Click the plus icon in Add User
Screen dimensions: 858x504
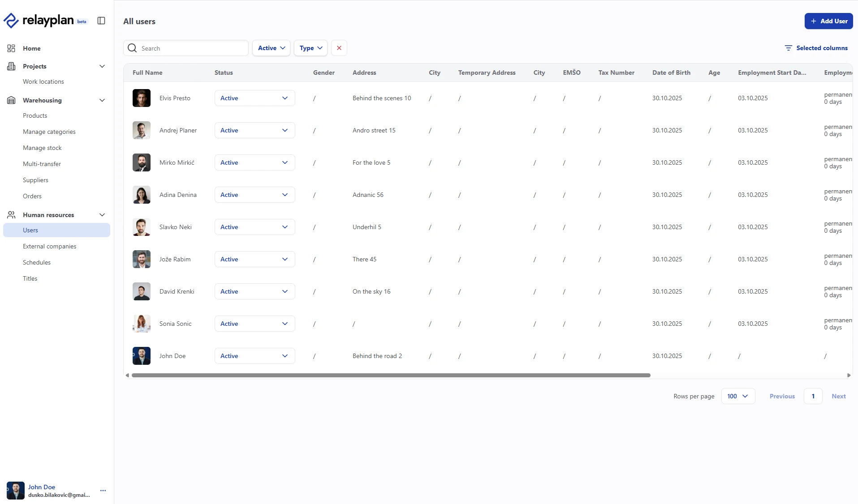click(x=814, y=21)
